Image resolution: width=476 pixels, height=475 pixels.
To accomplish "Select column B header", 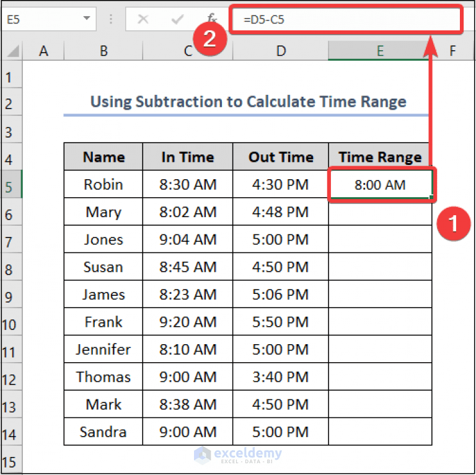I will pos(104,51).
